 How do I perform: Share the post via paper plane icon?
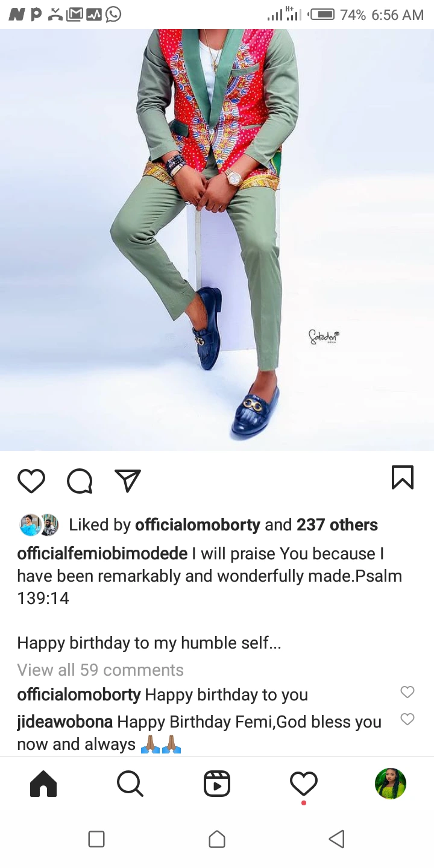click(128, 480)
